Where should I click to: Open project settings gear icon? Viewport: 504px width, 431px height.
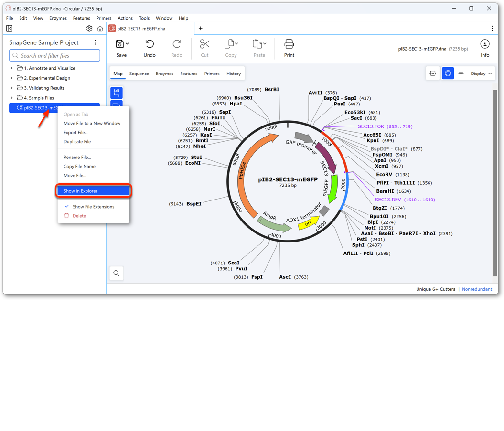pyautogui.click(x=89, y=29)
